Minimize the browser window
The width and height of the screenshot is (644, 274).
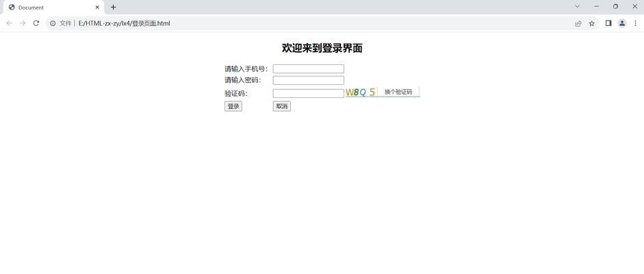pyautogui.click(x=596, y=7)
